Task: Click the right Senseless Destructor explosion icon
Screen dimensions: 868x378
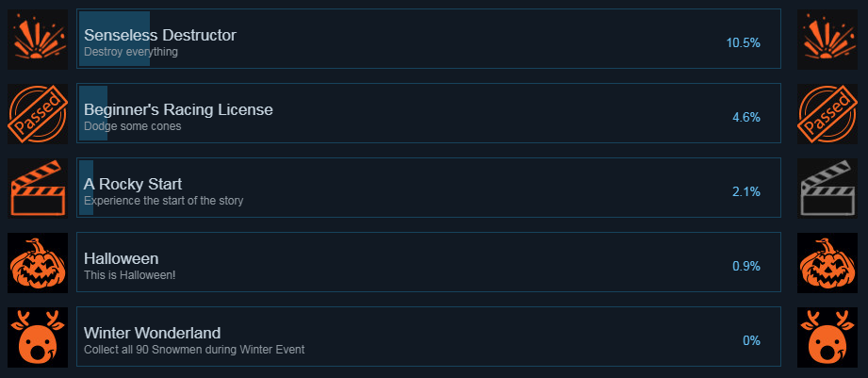Action: pos(827,40)
